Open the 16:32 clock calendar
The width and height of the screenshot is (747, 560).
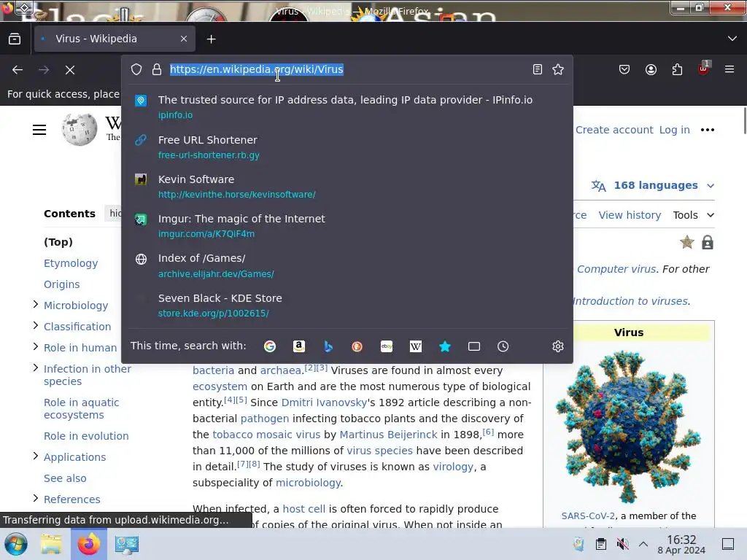(681, 544)
